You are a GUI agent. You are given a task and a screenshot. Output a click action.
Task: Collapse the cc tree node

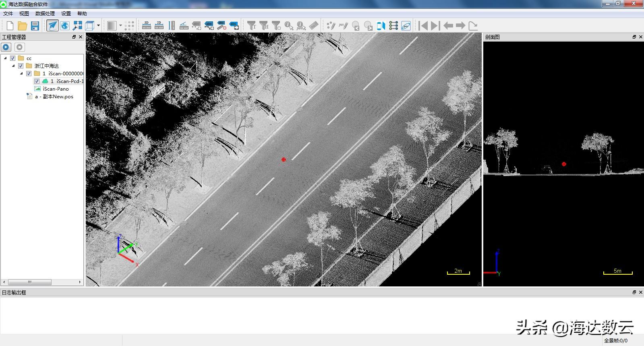click(5, 58)
